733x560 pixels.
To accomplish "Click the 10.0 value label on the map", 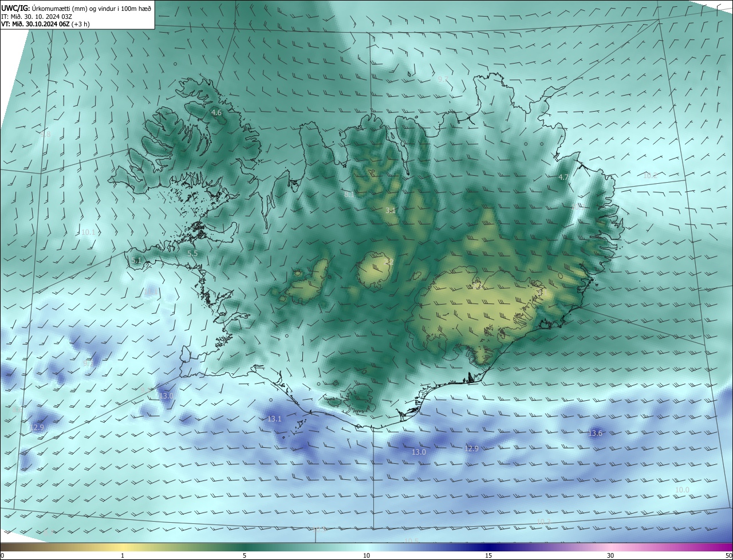I will (x=682, y=490).
